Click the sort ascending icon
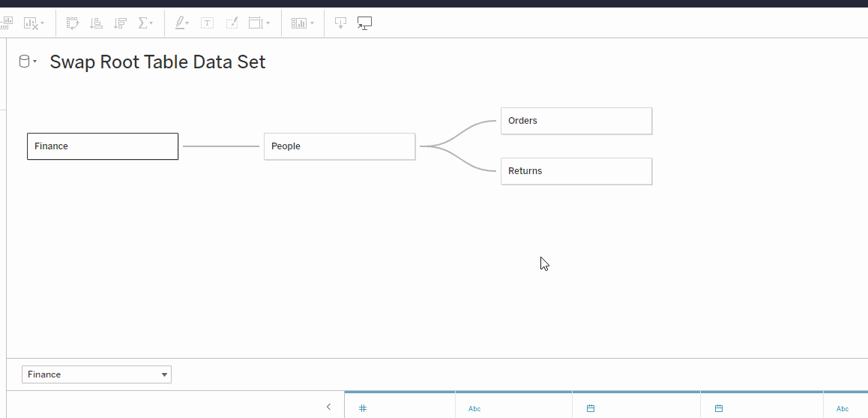The height and width of the screenshot is (418, 868). click(97, 23)
